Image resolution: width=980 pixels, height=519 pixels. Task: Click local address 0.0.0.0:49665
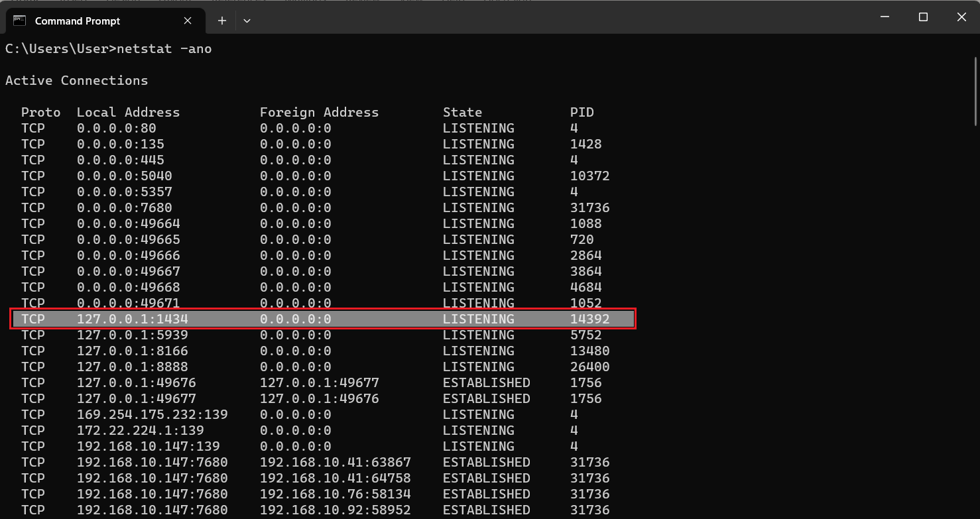[129, 239]
